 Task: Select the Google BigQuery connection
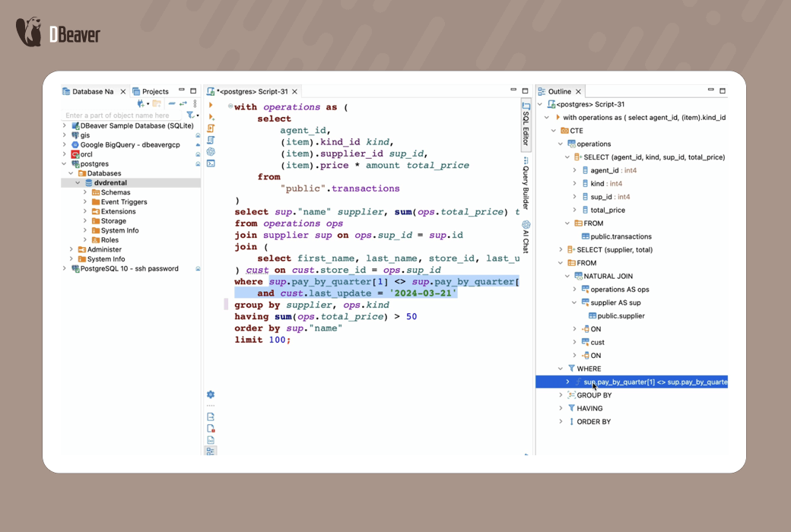pyautogui.click(x=129, y=144)
